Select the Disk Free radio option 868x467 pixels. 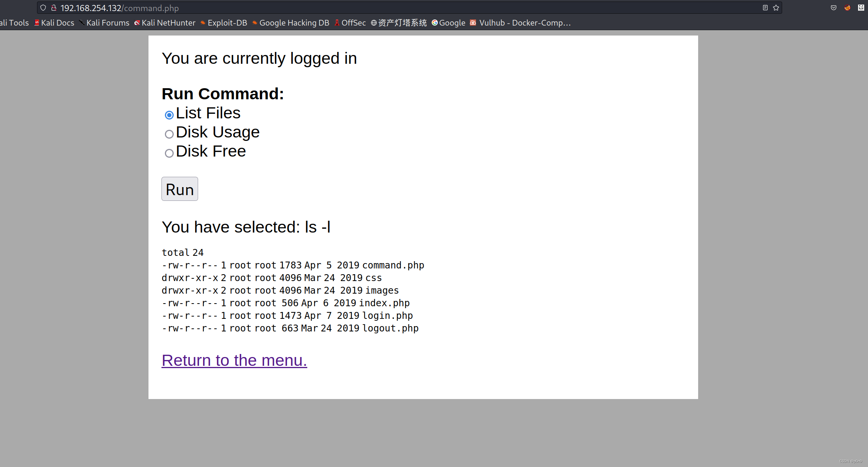(169, 153)
